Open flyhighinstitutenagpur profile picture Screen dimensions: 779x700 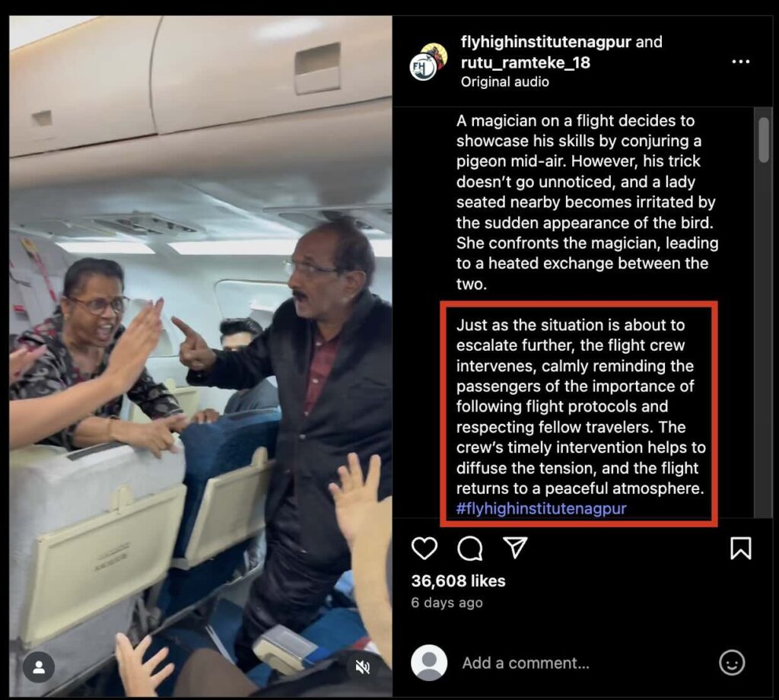428,62
